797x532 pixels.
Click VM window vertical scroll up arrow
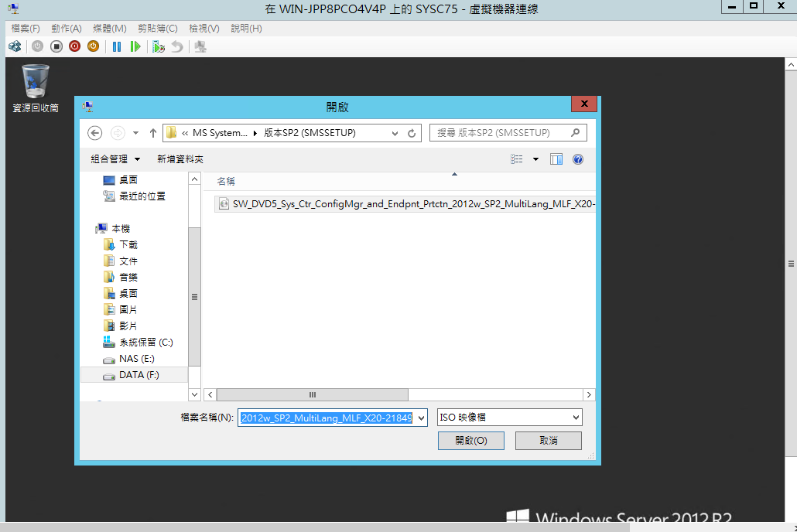click(x=791, y=65)
